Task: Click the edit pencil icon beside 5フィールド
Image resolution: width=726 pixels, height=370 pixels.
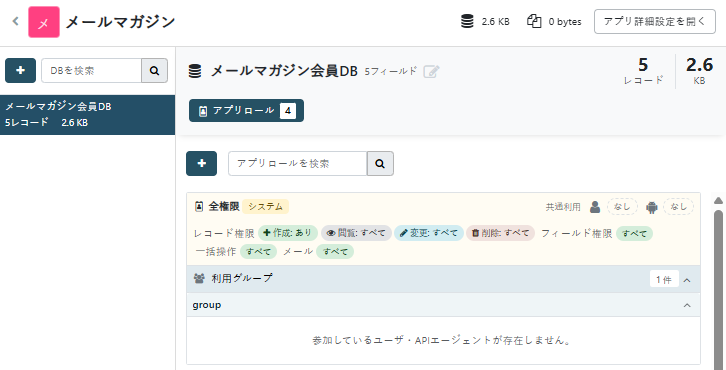Action: pos(431,71)
